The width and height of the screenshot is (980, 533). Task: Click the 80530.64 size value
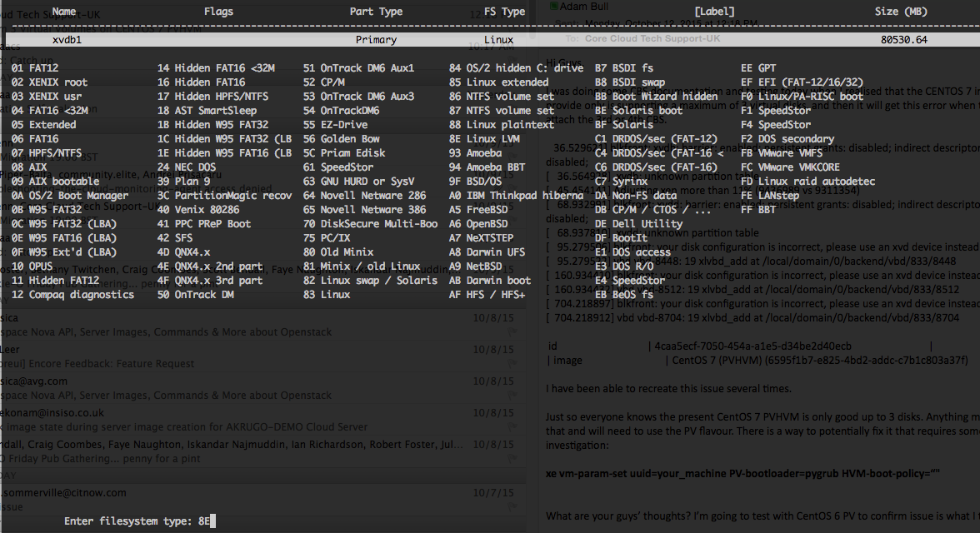tap(903, 39)
